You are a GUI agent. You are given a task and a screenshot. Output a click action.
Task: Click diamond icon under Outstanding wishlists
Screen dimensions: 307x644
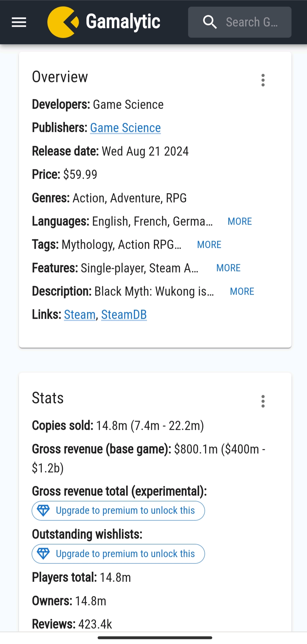[x=43, y=554]
